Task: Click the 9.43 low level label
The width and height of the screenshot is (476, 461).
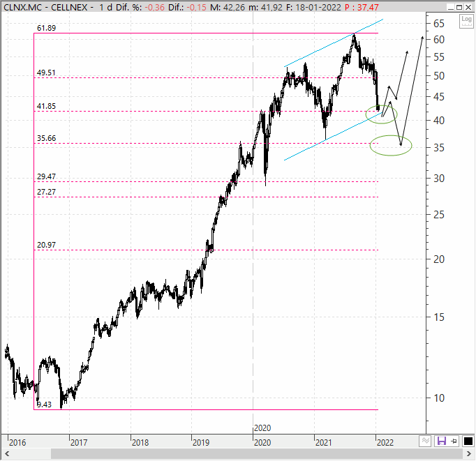Action: pyautogui.click(x=45, y=405)
